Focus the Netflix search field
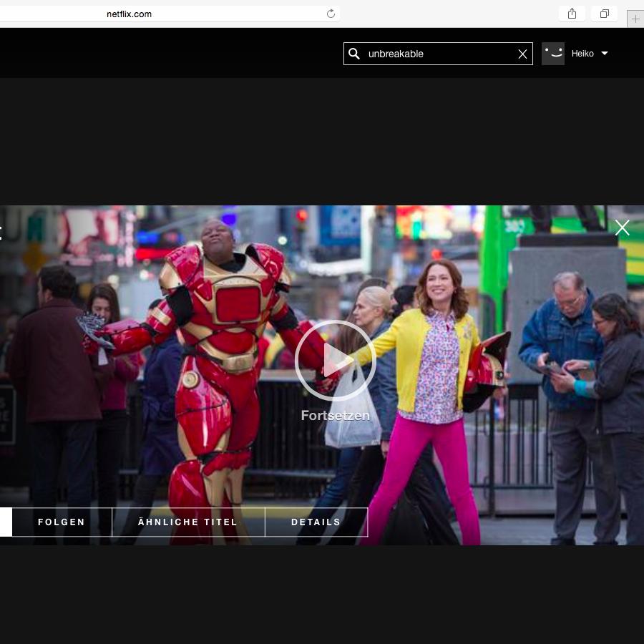Screen dimensions: 644x644 point(438,54)
